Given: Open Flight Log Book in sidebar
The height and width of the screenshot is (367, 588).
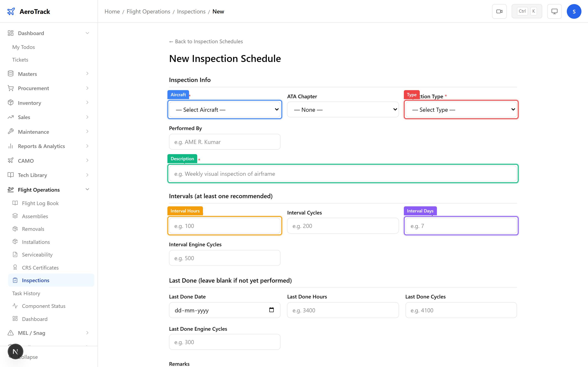Looking at the screenshot, I should 40,203.
